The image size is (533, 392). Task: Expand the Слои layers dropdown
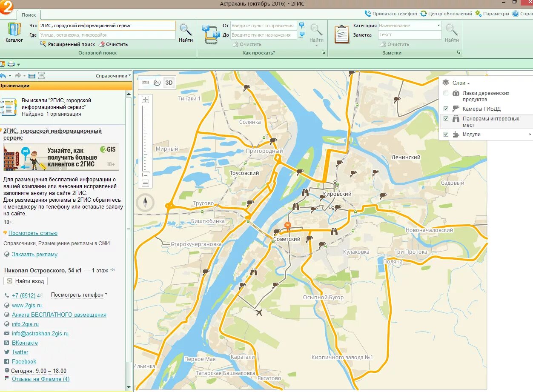tap(461, 83)
